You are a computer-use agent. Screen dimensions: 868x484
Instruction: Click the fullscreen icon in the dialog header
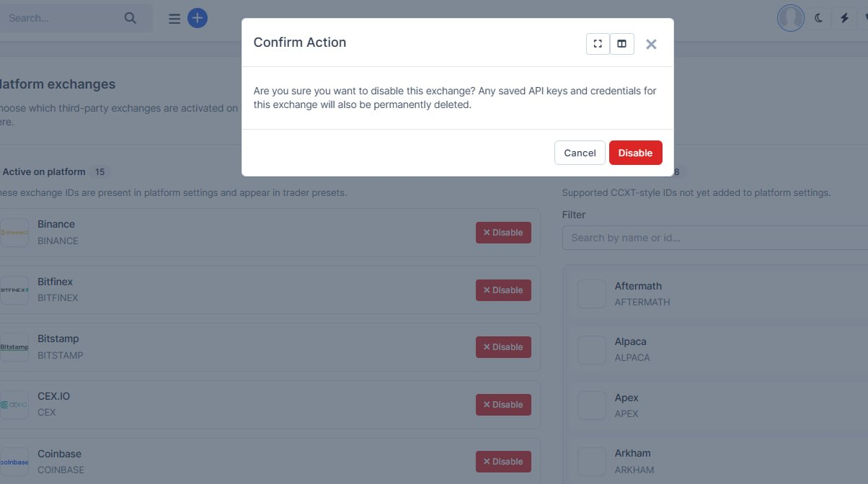click(598, 44)
